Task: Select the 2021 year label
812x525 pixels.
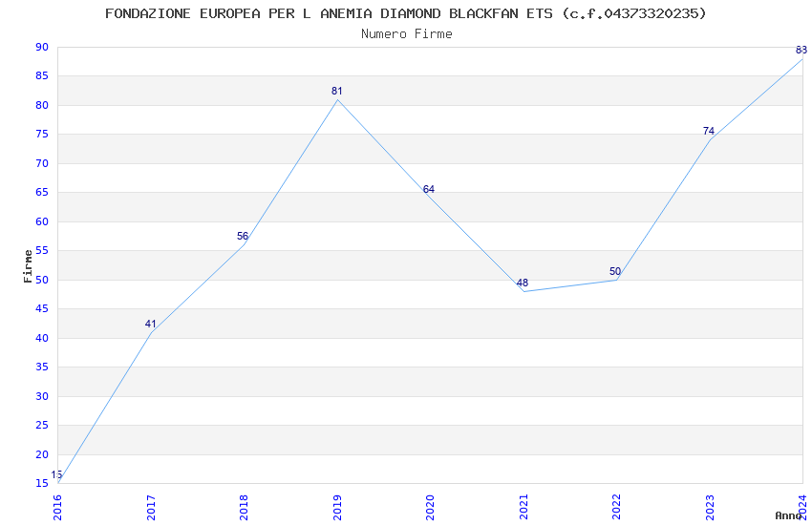Action: [x=524, y=507]
